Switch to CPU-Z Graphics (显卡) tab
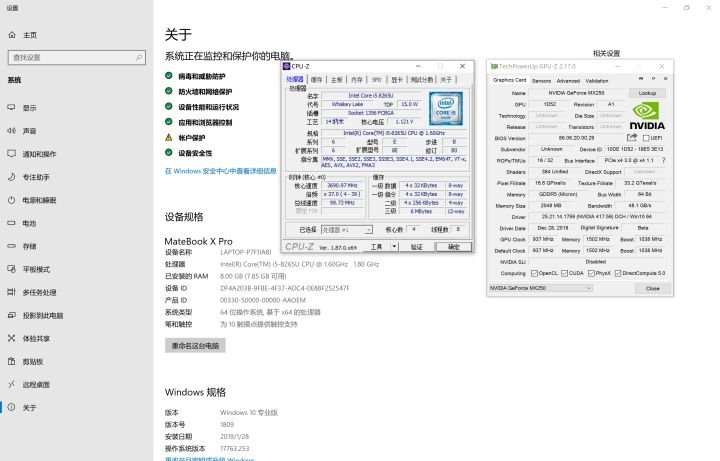This screenshot has height=461, width=720. (397, 79)
